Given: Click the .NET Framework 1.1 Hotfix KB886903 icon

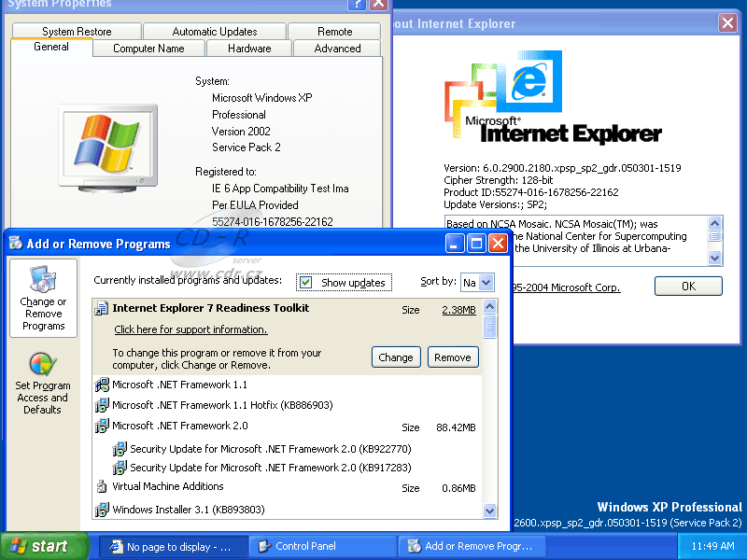Looking at the screenshot, I should point(102,405).
